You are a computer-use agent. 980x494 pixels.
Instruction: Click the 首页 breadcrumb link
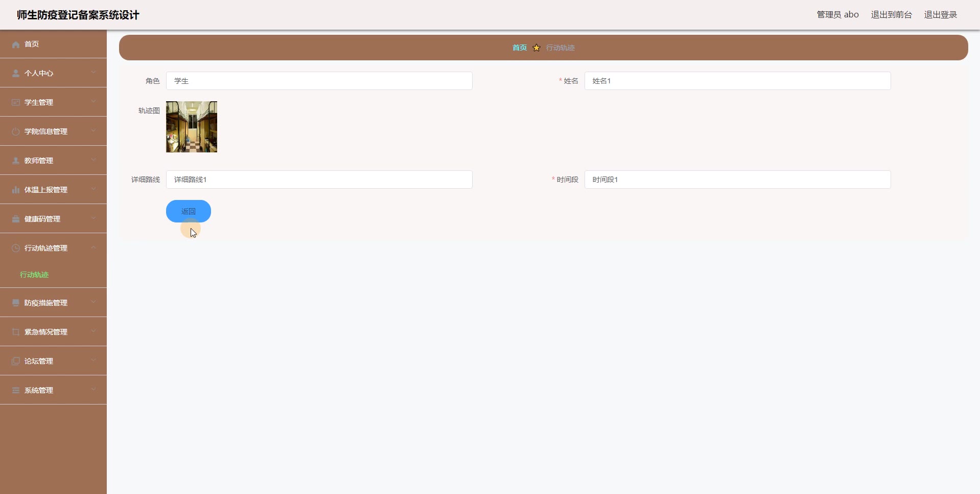coord(520,48)
